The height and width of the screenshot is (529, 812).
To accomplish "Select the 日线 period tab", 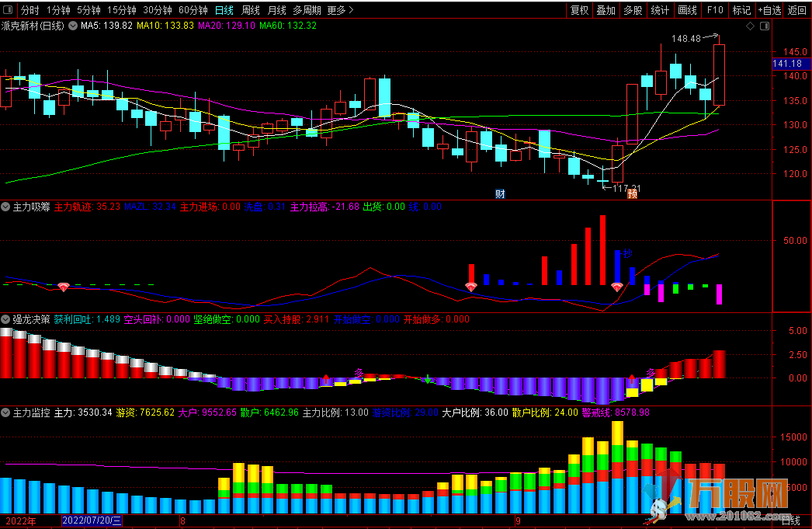I will coord(224,10).
